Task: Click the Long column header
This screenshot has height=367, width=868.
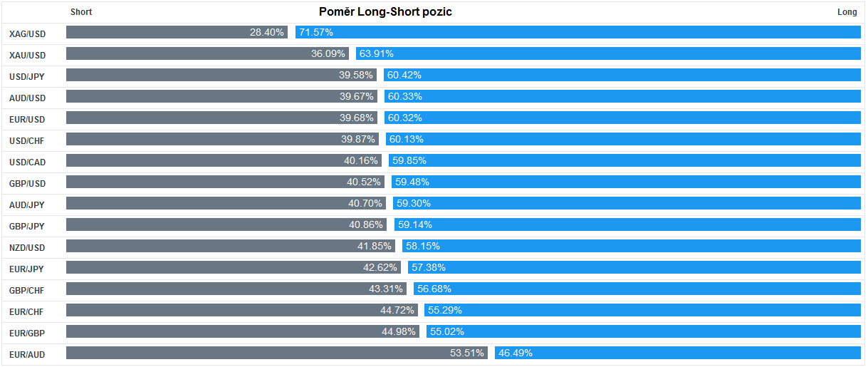Action: [x=847, y=12]
